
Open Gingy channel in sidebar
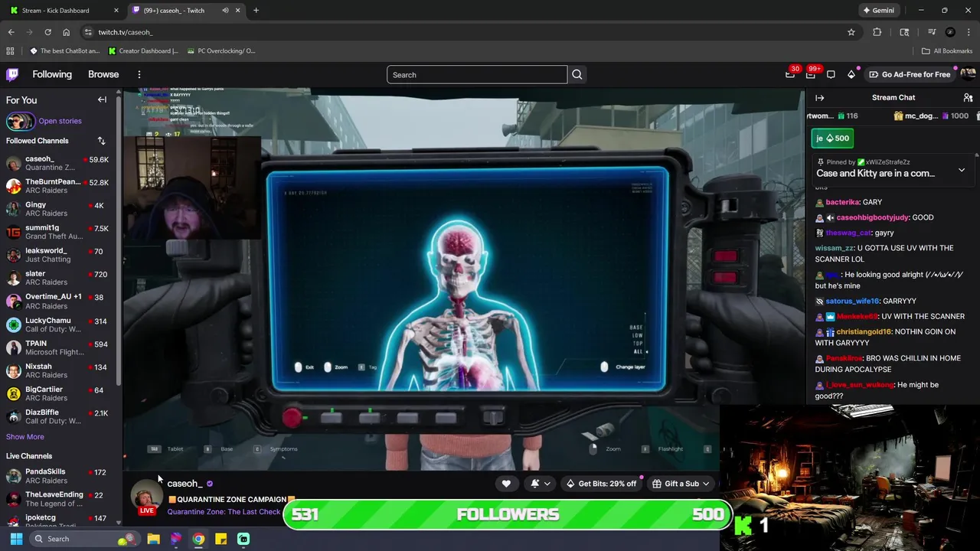point(58,209)
